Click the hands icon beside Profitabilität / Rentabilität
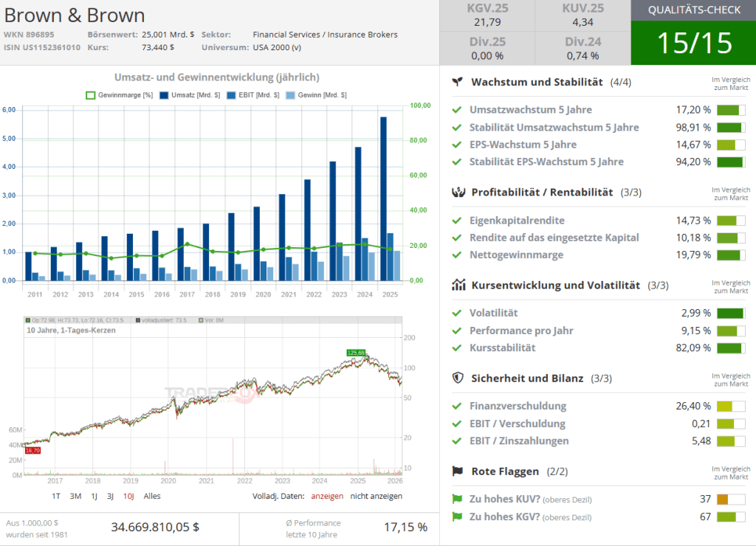756x546 pixels. click(458, 193)
